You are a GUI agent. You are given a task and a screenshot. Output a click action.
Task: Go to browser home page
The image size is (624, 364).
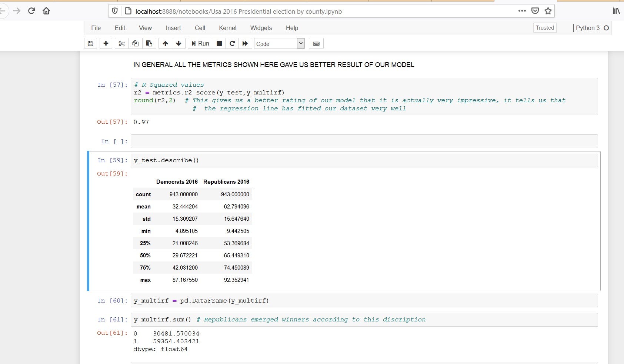pos(46,11)
